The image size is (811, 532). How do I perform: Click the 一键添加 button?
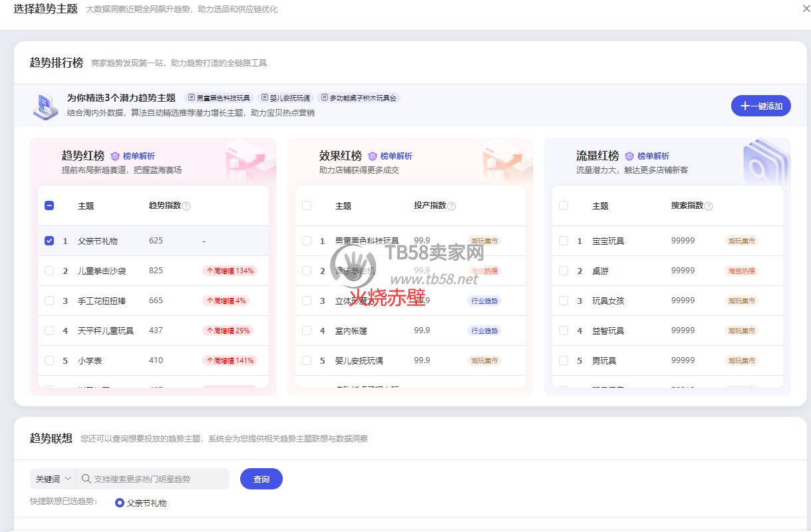761,106
